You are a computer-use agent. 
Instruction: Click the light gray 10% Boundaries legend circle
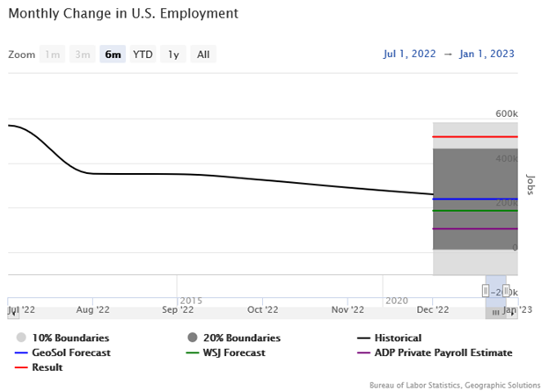(x=20, y=338)
